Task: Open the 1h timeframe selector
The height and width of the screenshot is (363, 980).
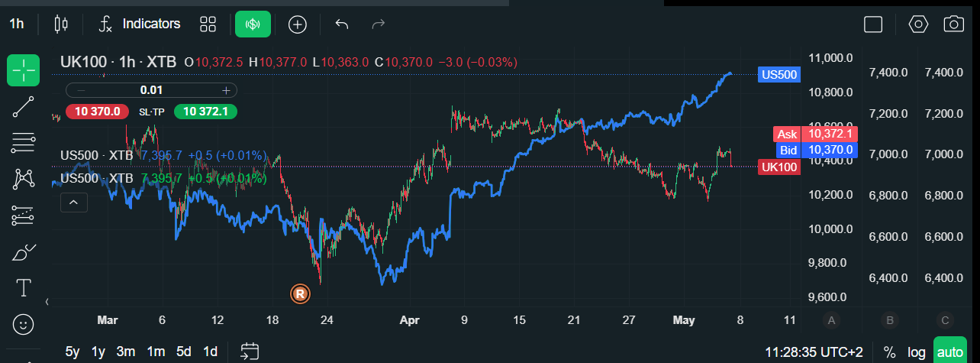Action: point(17,24)
